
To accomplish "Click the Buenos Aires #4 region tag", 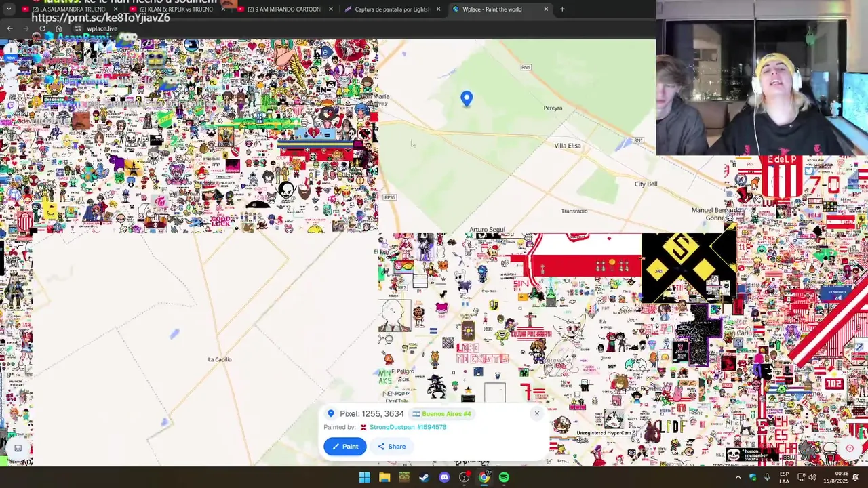I will pyautogui.click(x=441, y=413).
